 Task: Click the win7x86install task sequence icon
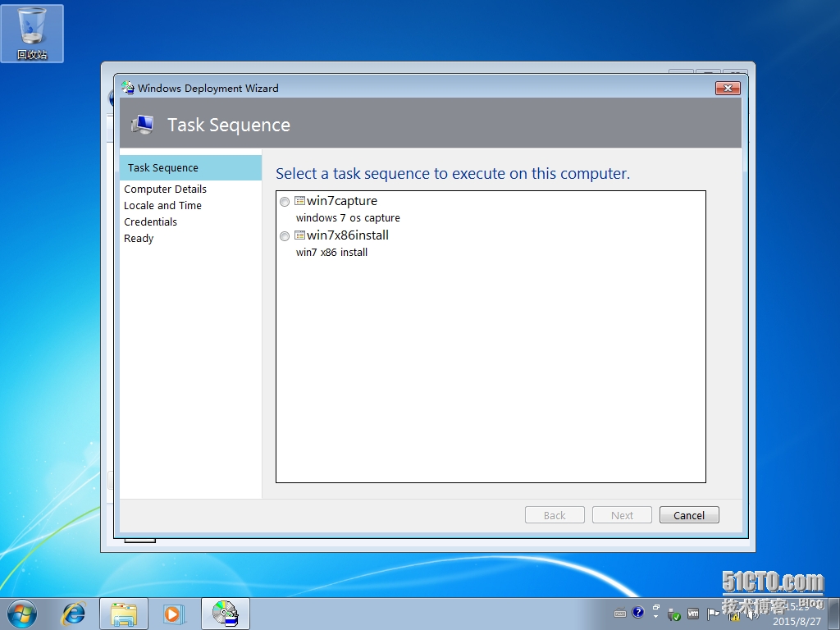[x=299, y=235]
